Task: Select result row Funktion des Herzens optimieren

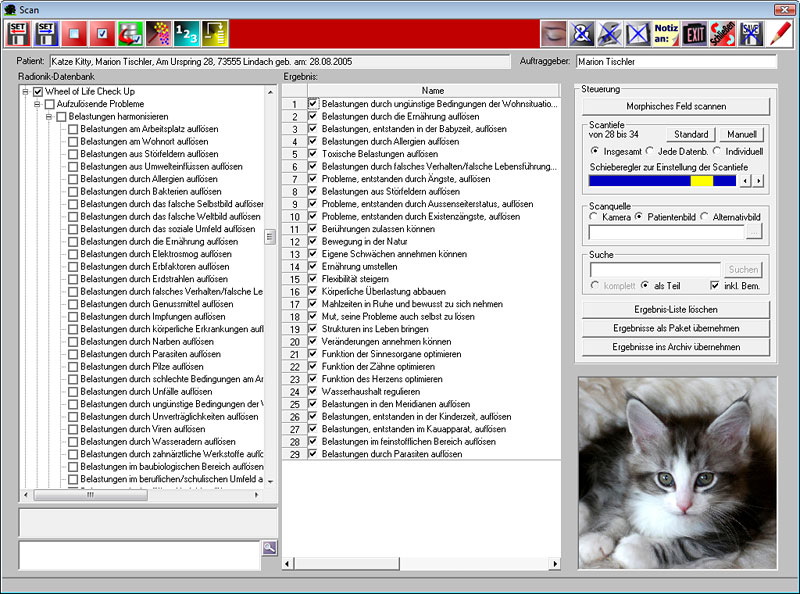Action: pos(382,379)
